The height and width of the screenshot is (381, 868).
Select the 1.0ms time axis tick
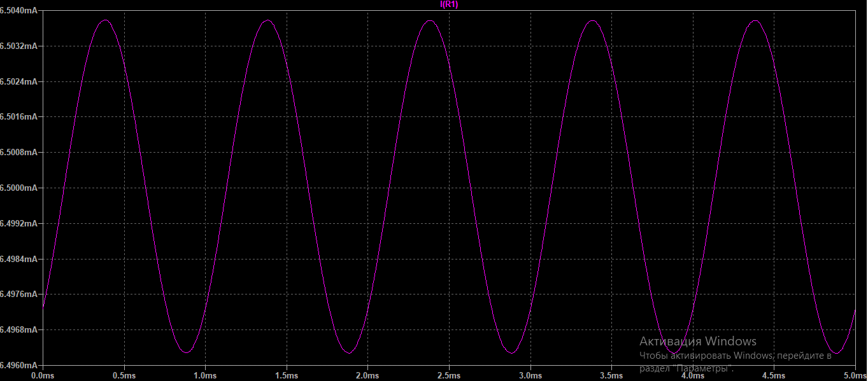(x=205, y=376)
